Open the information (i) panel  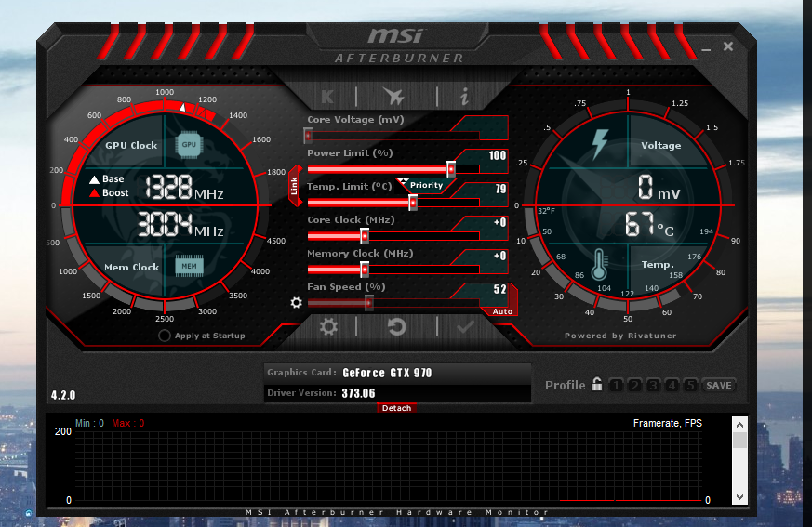point(464,97)
